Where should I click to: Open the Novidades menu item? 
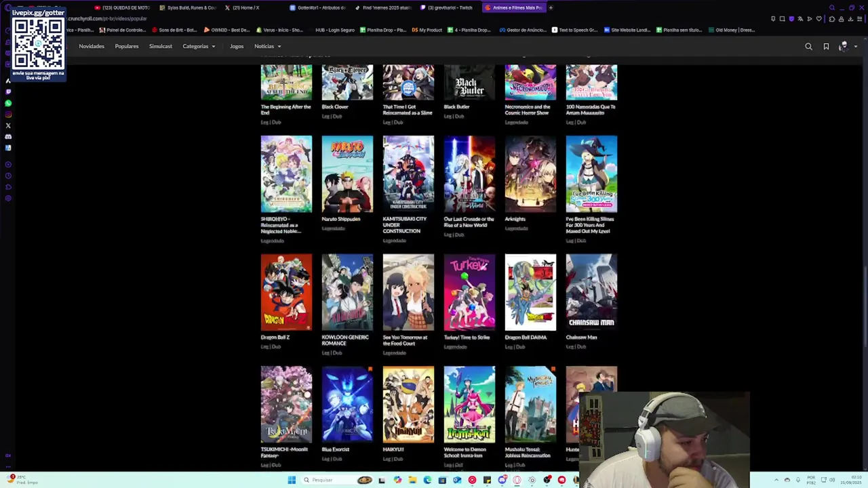tap(92, 46)
